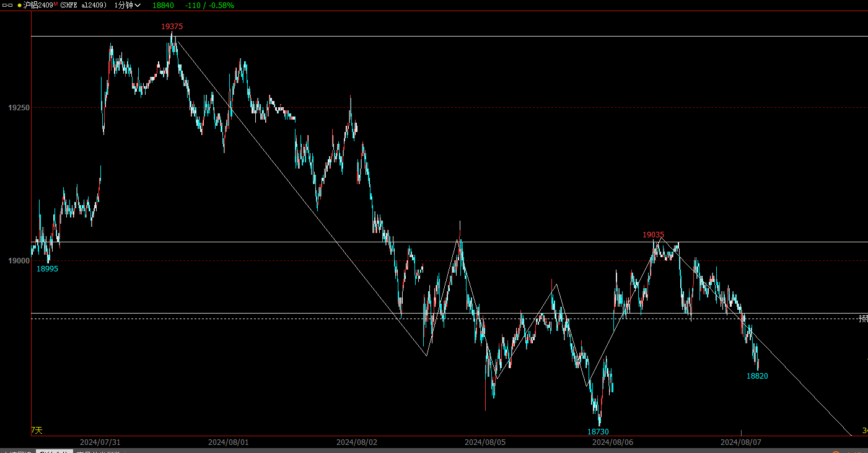Click the latest price 18840
Viewport: 868px width, 453px height.
pos(163,5)
